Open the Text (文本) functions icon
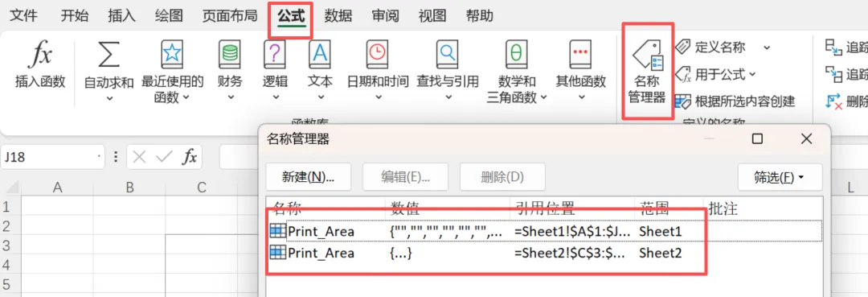 click(x=319, y=54)
